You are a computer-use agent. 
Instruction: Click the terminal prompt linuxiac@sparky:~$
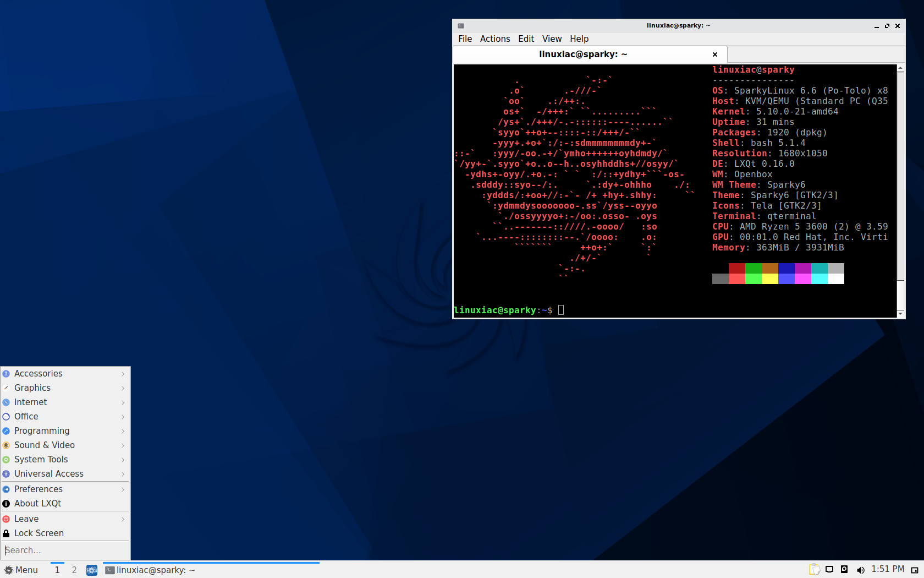point(503,310)
